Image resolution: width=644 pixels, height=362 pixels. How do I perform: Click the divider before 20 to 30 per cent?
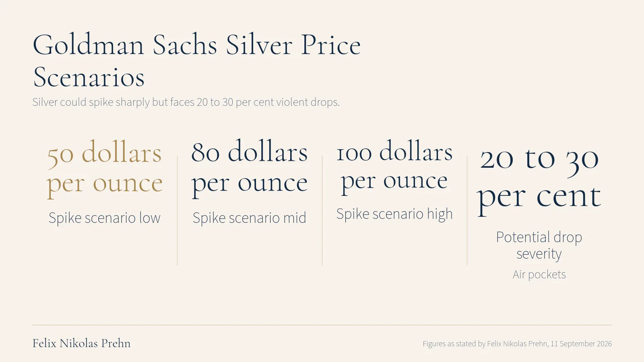[467, 210]
